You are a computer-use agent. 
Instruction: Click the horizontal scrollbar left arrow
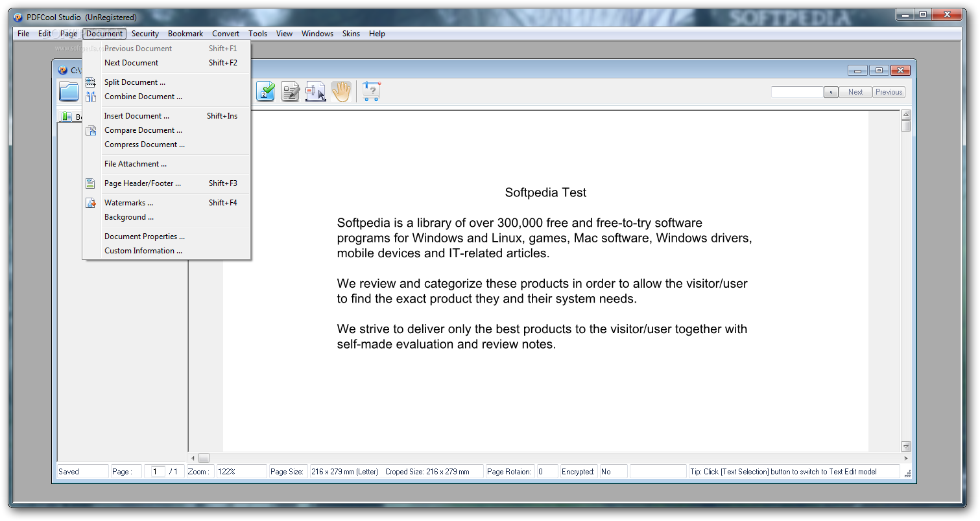point(193,458)
